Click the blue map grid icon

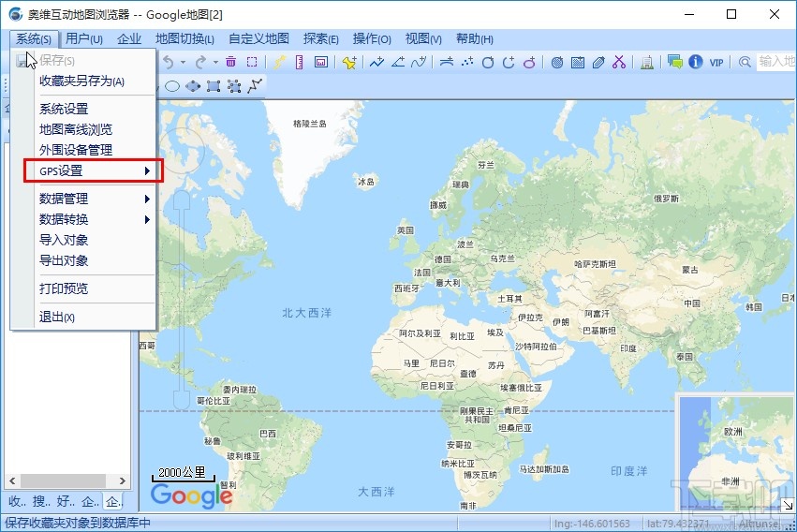[x=578, y=62]
